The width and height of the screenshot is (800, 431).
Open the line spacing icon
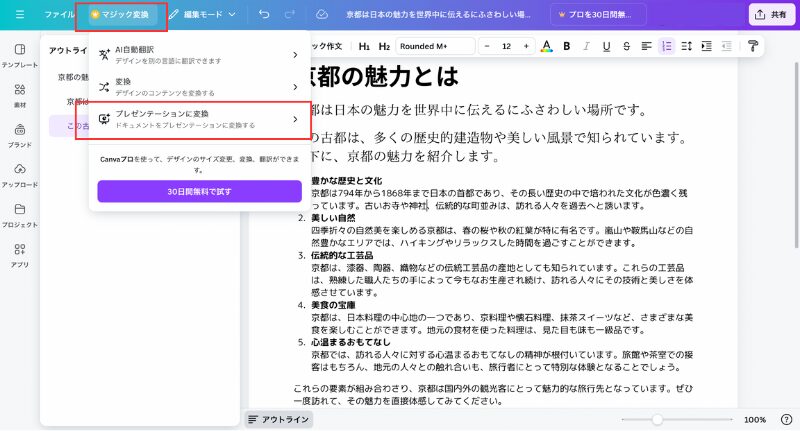coord(686,46)
